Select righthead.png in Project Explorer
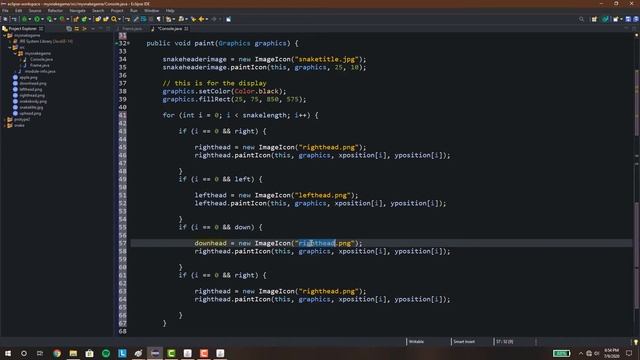 (32, 95)
